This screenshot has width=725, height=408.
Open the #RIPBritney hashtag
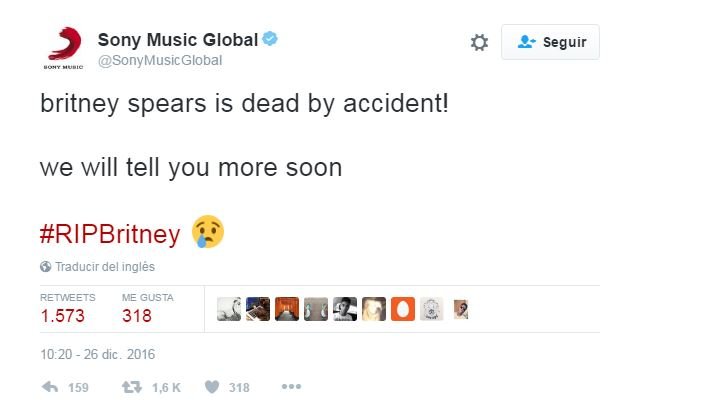tap(110, 234)
